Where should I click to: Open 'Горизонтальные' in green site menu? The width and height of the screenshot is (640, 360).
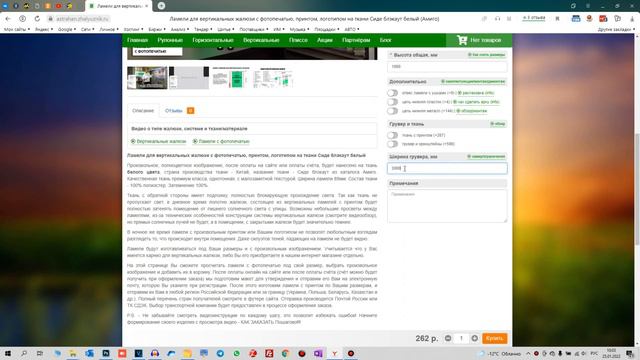[x=213, y=40]
